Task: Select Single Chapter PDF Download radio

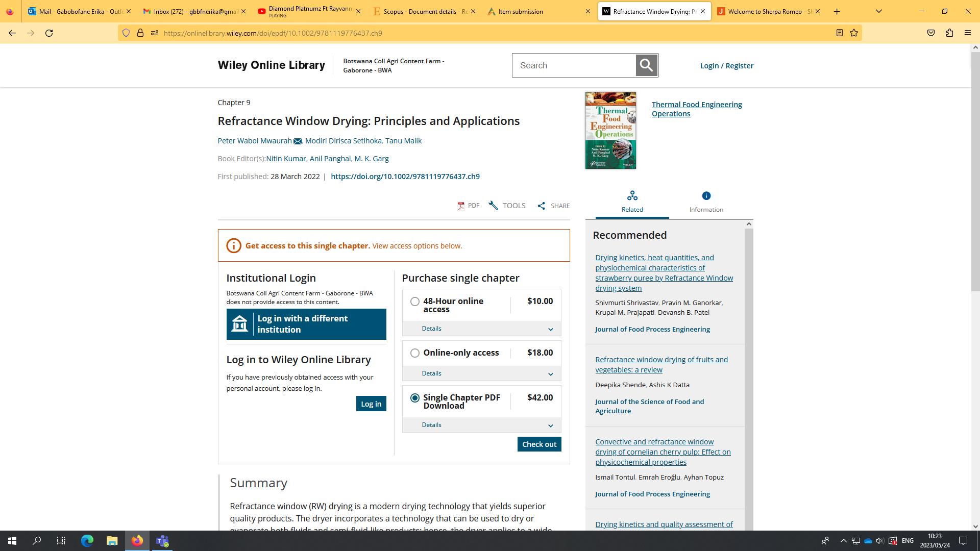Action: click(415, 398)
